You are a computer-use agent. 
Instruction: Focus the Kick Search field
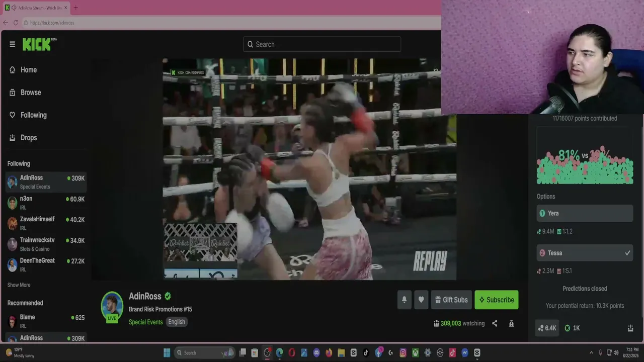322,44
